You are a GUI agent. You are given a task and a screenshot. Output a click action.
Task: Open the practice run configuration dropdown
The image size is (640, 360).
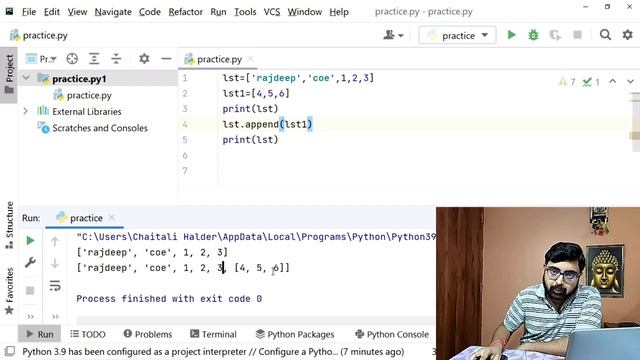tap(458, 36)
